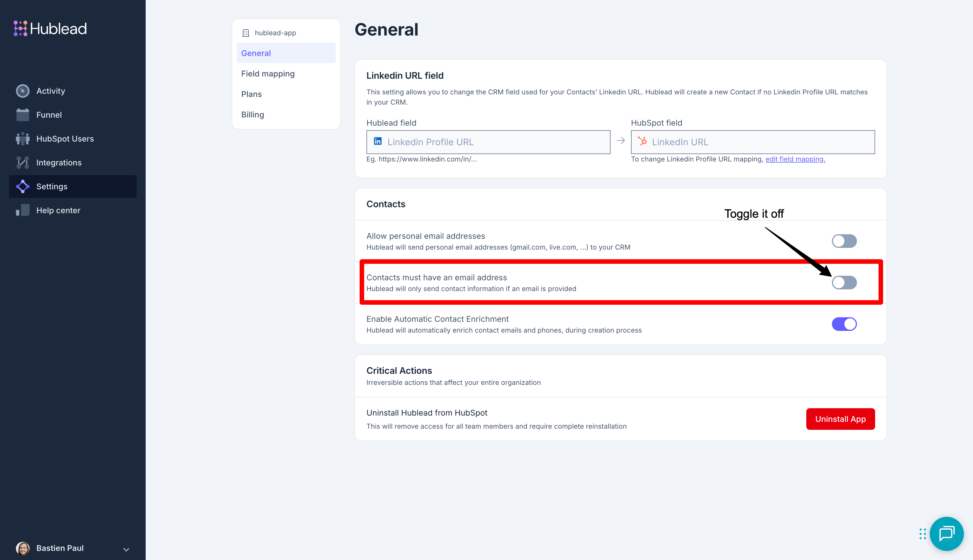The height and width of the screenshot is (560, 973).
Task: Click the hublead-app building icon
Action: pyautogui.click(x=246, y=33)
